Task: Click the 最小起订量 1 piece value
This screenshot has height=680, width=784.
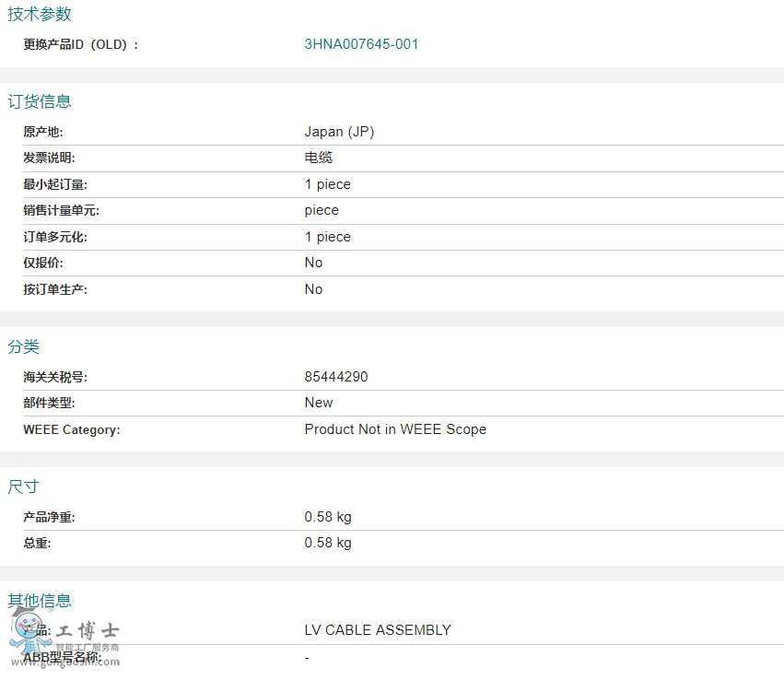Action: click(x=327, y=184)
